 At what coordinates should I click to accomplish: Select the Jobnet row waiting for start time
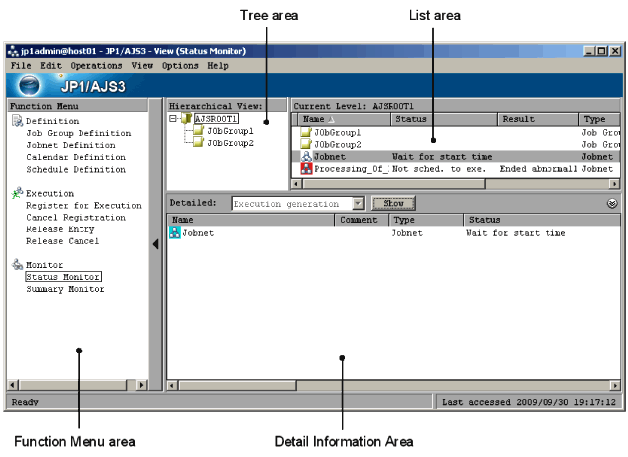(x=456, y=156)
